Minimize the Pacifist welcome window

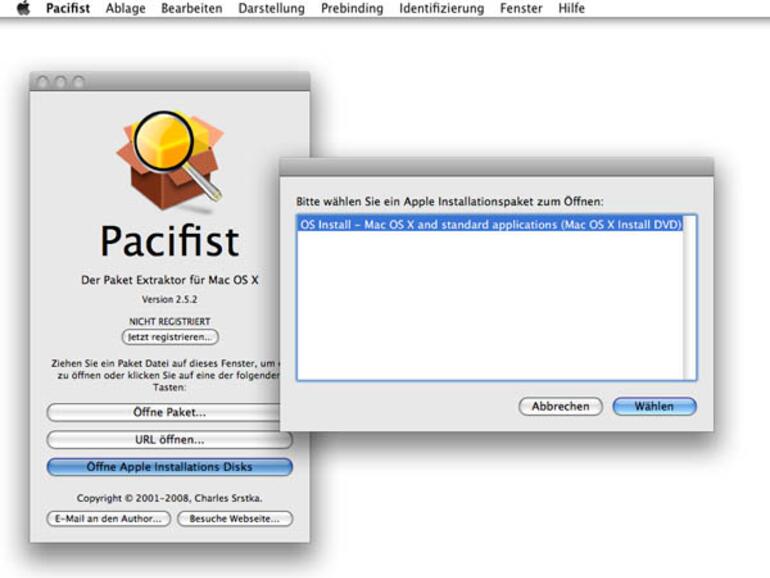[x=60, y=82]
